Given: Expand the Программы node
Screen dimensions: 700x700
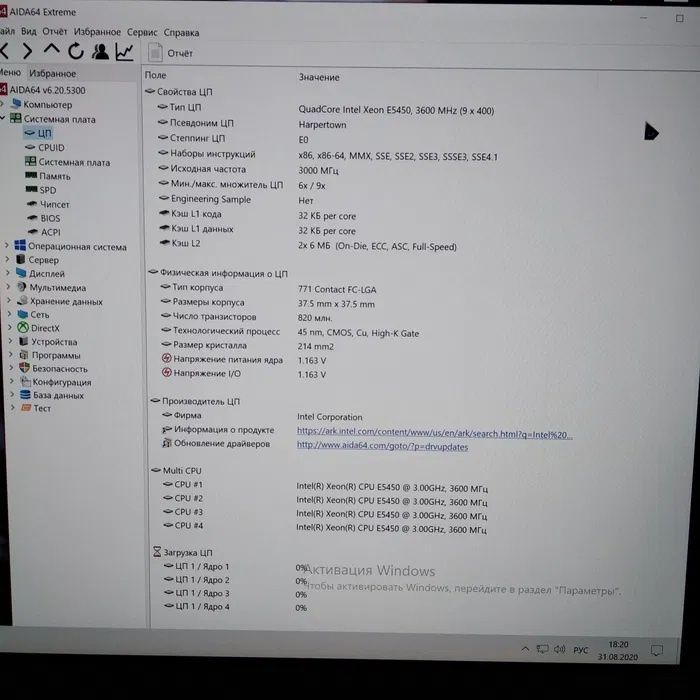Looking at the screenshot, I should [x=11, y=354].
